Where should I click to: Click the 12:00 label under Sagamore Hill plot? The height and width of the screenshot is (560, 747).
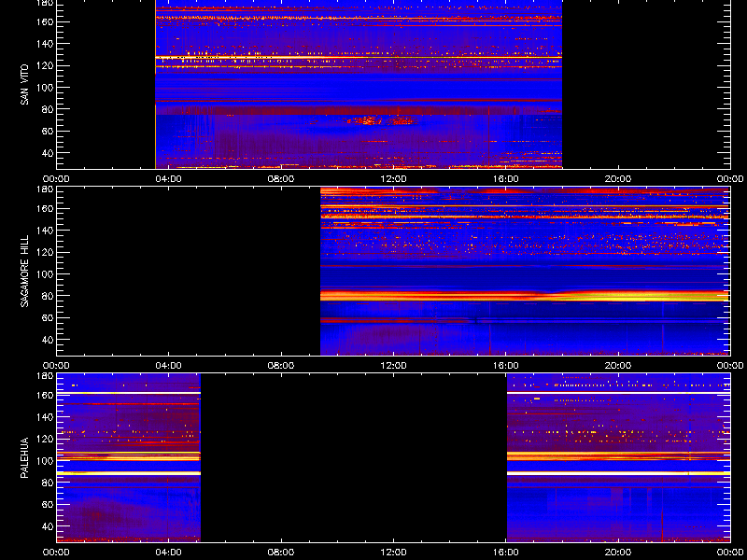tap(393, 366)
